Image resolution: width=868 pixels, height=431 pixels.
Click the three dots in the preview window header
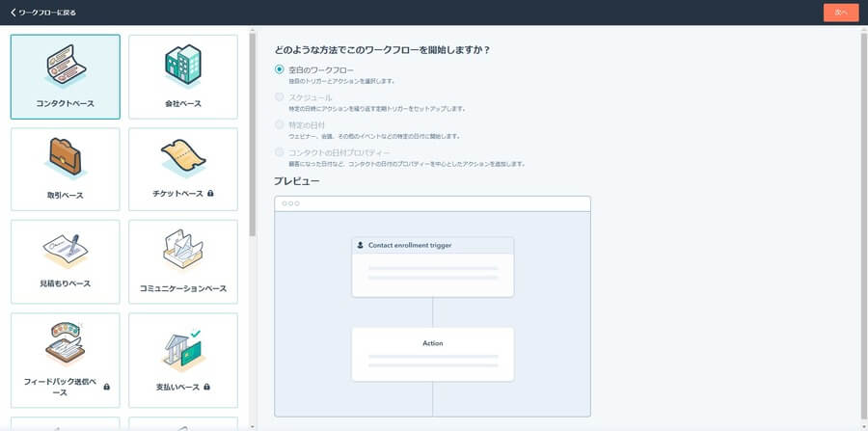coord(290,203)
